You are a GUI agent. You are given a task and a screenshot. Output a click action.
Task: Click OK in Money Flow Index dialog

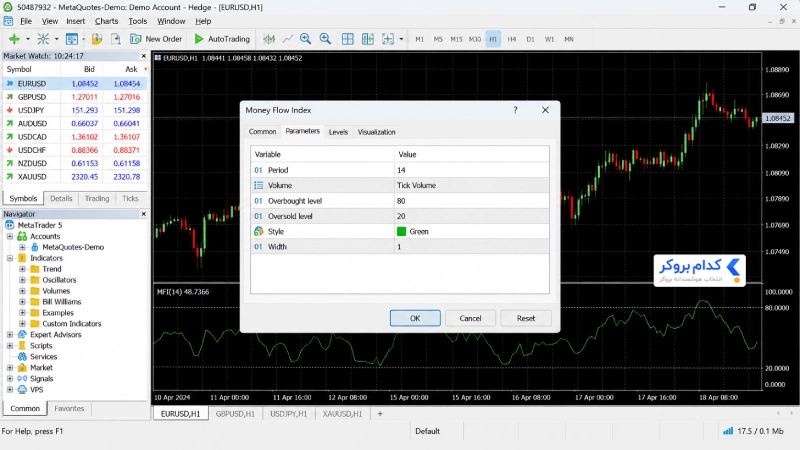click(x=415, y=318)
